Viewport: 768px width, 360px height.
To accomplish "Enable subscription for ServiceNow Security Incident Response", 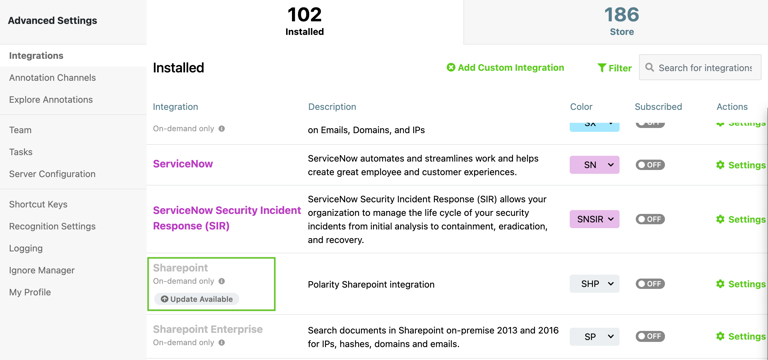I will [650, 219].
